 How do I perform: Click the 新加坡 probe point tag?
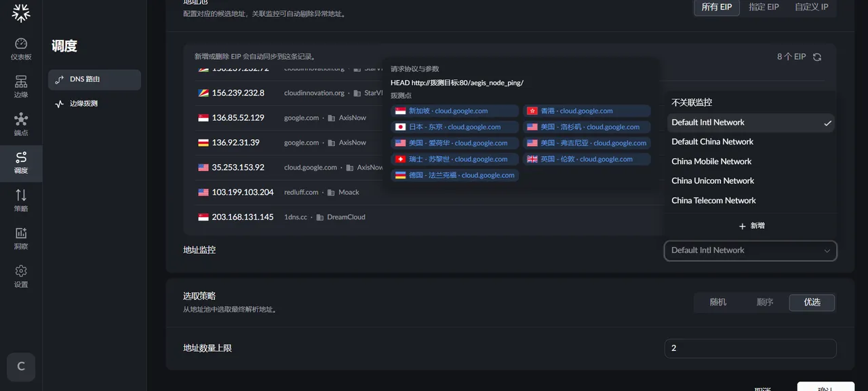(455, 111)
